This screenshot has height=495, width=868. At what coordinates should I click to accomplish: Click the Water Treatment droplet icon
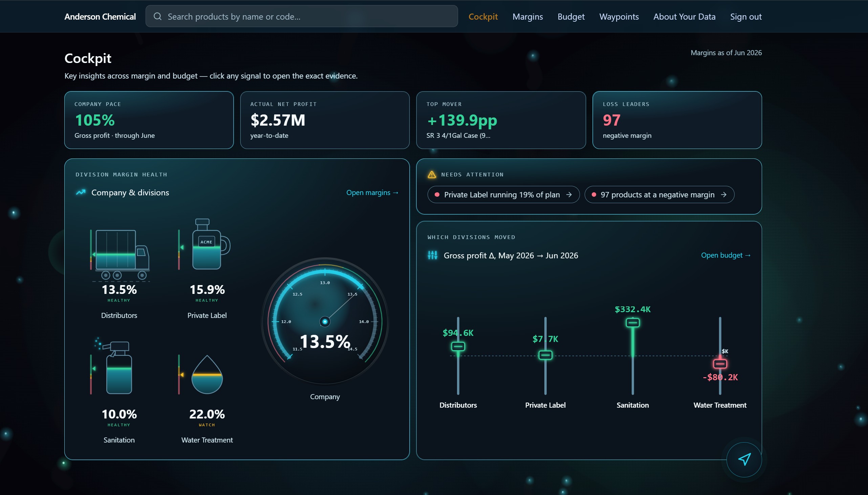click(207, 374)
